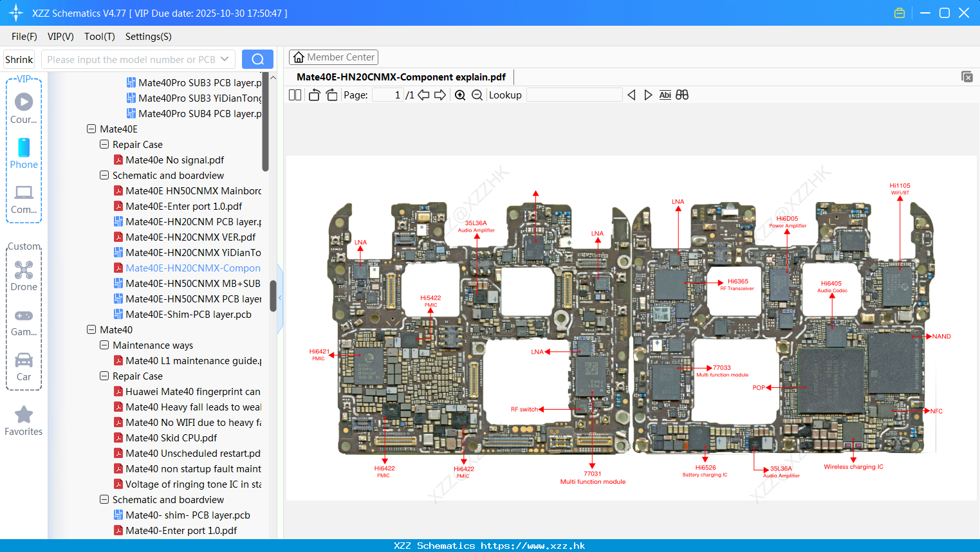Zoom in on the PDF
The height and width of the screenshot is (552, 980).
coord(460,95)
